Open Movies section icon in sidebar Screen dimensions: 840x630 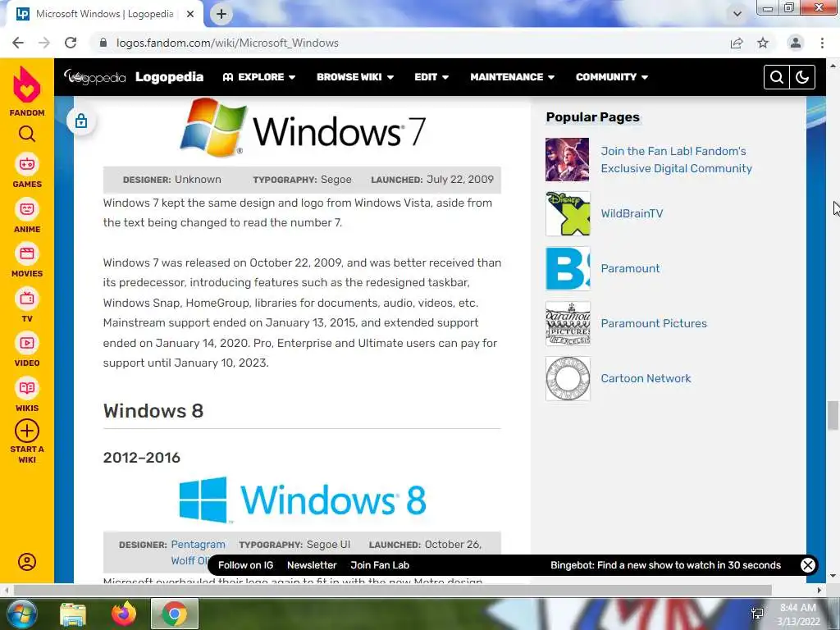[27, 253]
